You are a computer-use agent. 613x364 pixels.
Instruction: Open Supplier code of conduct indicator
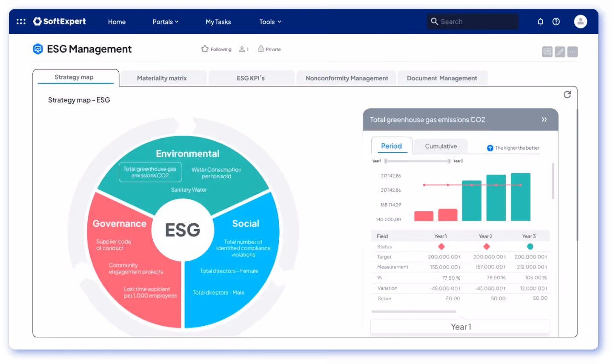click(113, 245)
